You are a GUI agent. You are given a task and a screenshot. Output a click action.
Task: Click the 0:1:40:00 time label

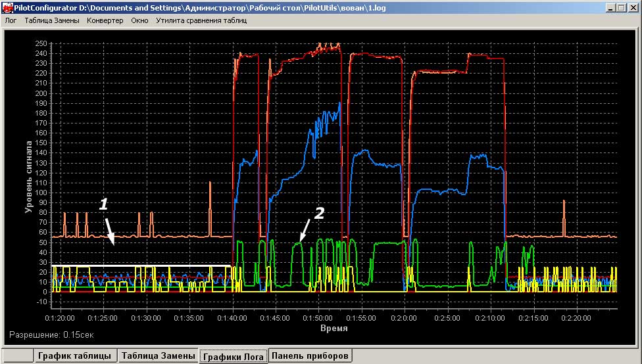point(232,318)
